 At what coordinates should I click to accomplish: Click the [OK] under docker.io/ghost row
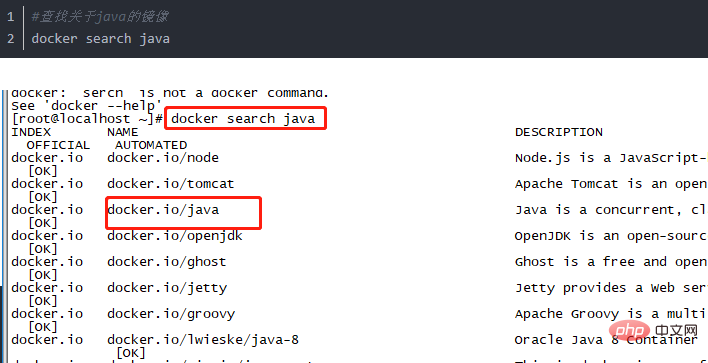[43, 275]
